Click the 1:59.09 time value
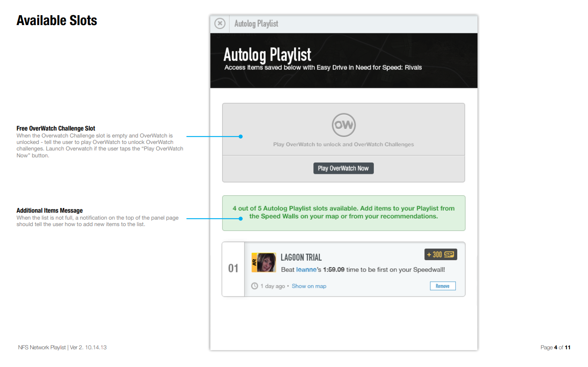 coord(334,270)
